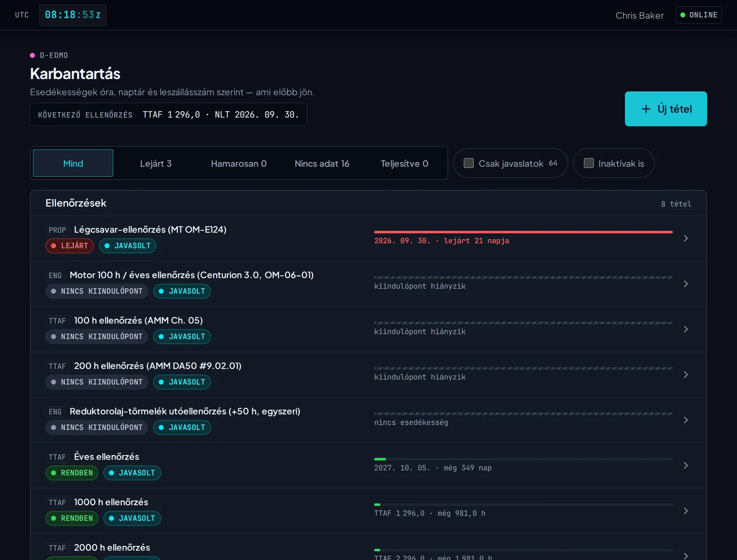Click the 2000 h ellenőrzés title
The image size is (737, 560).
[112, 547]
